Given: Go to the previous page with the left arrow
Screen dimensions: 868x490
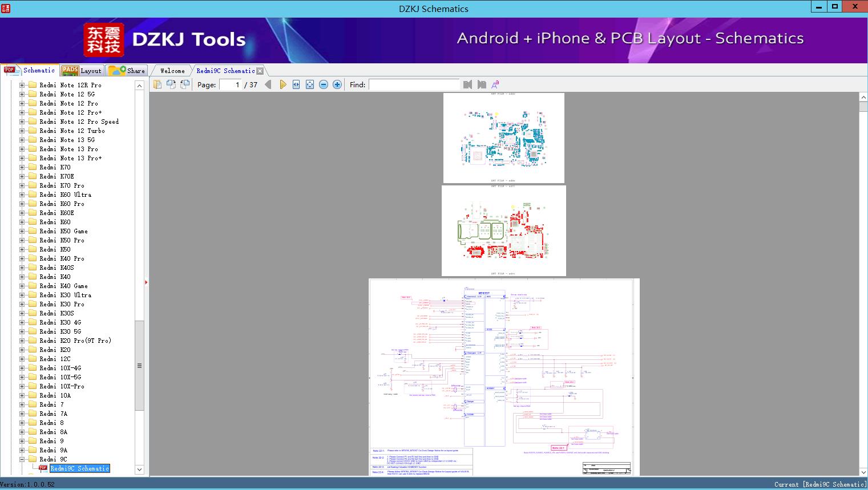Looking at the screenshot, I should pyautogui.click(x=268, y=84).
